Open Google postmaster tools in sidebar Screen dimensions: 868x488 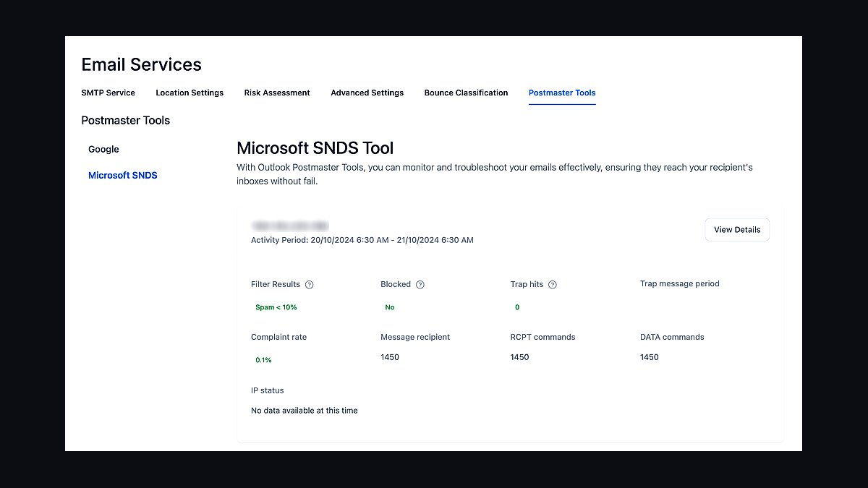(103, 149)
